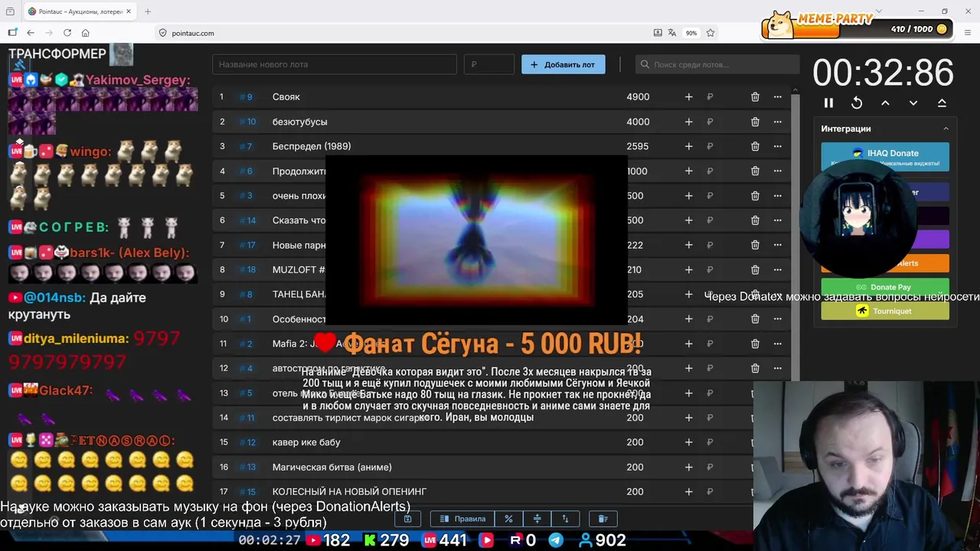
Task: Add amount to the очень плохи lot
Action: (x=688, y=196)
